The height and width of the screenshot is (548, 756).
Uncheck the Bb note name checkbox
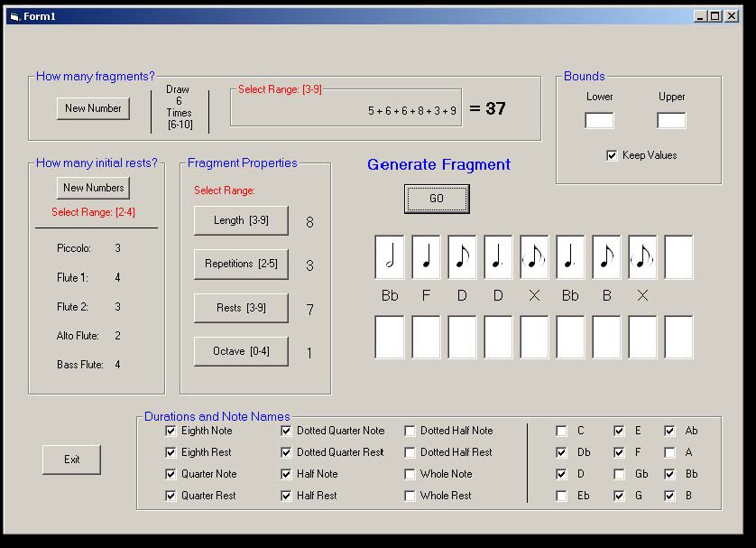tap(670, 474)
